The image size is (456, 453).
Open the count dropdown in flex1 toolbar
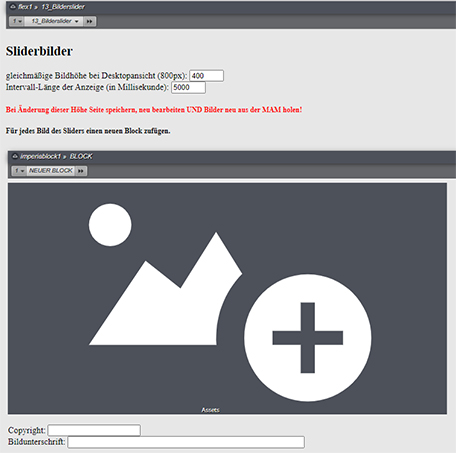[17, 21]
